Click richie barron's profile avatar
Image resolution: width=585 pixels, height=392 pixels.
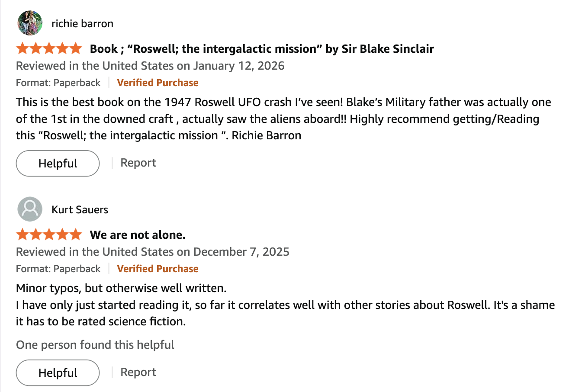30,23
